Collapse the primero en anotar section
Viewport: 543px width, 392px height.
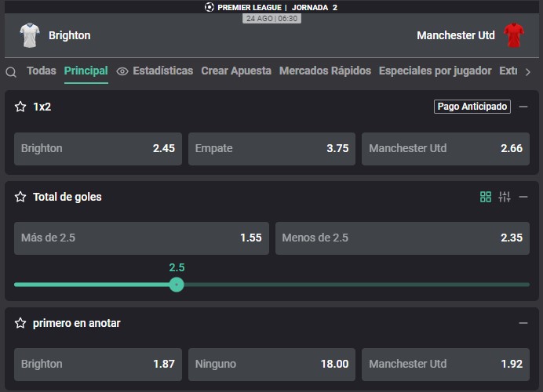[523, 323]
